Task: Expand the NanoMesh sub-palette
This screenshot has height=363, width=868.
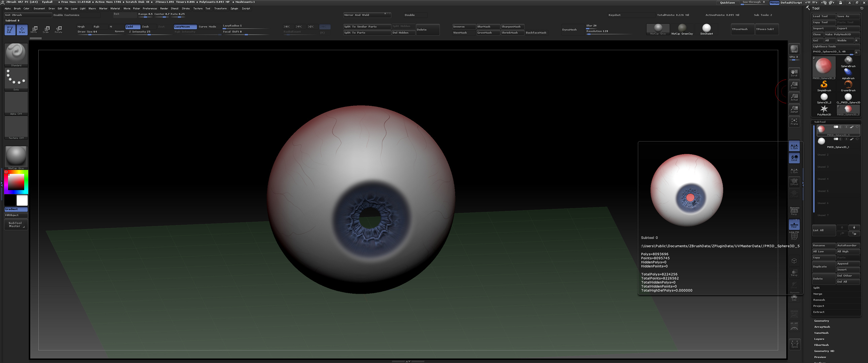Action: pyautogui.click(x=821, y=333)
